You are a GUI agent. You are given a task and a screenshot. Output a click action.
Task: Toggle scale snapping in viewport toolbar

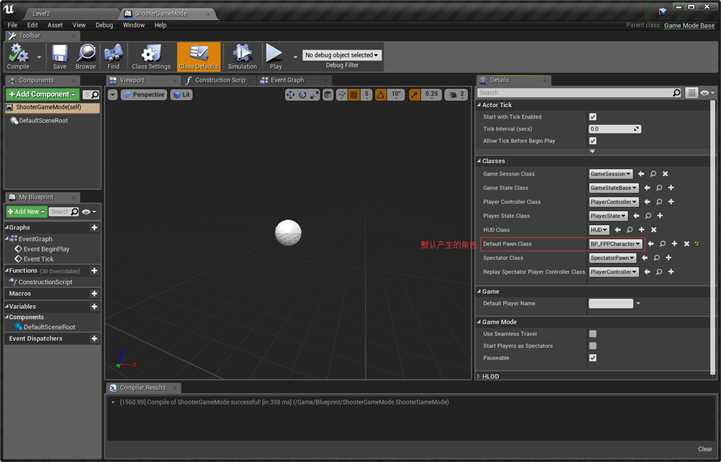click(415, 95)
